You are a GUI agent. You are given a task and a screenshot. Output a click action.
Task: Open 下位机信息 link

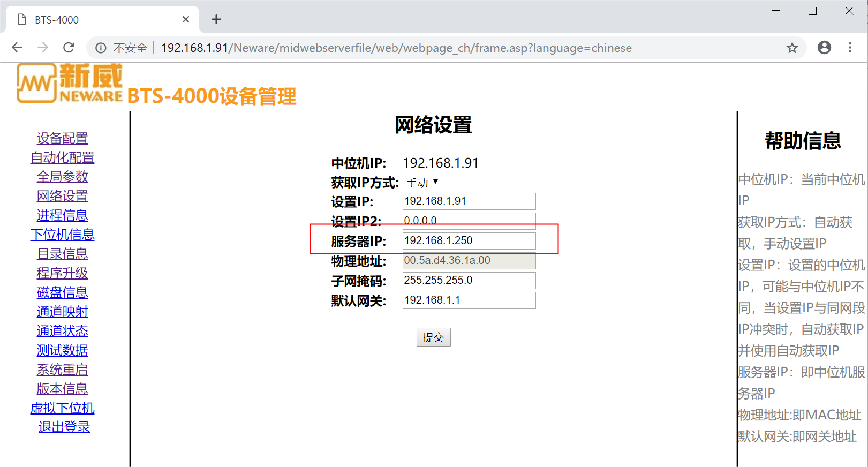pyautogui.click(x=62, y=235)
